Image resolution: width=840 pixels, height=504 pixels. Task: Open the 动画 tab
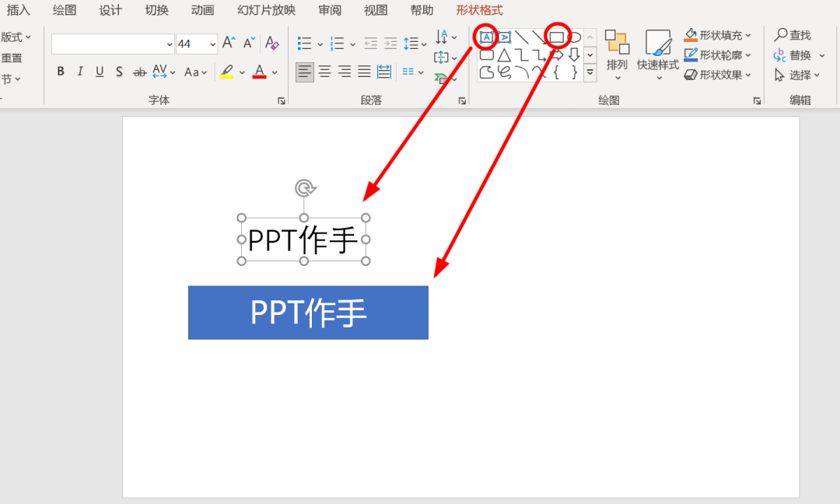pos(202,10)
